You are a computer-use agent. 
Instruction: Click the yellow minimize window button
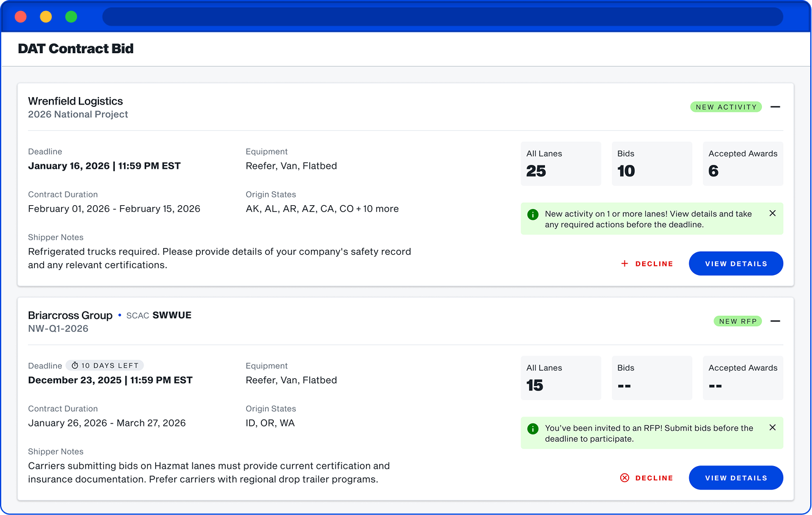click(46, 16)
